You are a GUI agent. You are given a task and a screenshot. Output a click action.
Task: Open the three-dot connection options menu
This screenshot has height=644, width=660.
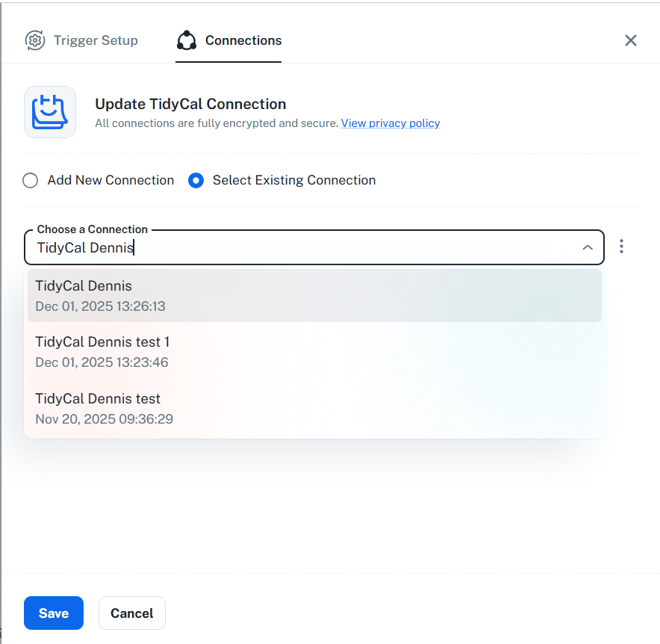tap(621, 247)
